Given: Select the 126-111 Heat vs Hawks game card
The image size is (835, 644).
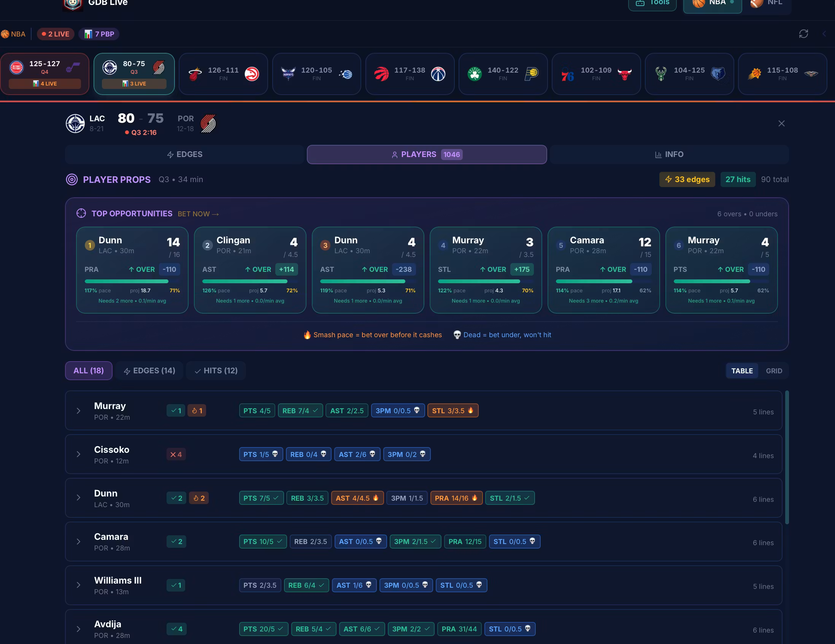Looking at the screenshot, I should point(223,74).
